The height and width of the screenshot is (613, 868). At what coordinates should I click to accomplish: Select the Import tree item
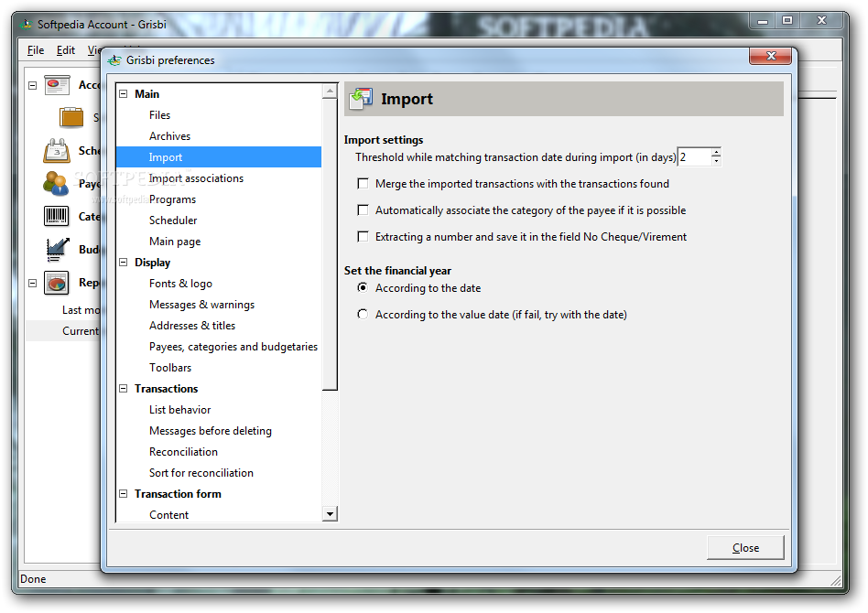point(166,157)
